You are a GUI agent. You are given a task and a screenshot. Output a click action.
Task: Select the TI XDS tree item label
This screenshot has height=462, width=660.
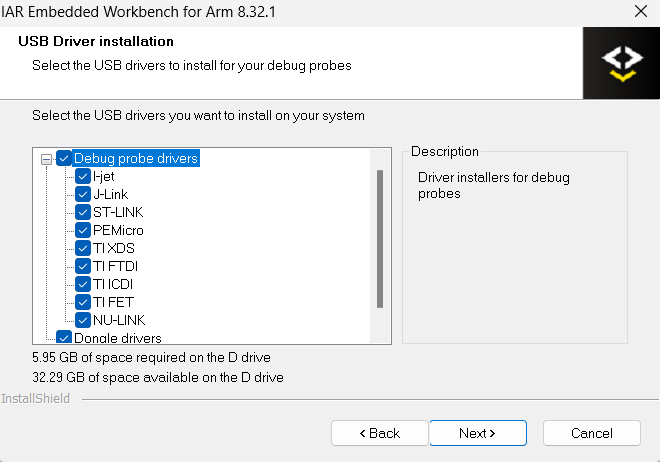(x=114, y=248)
